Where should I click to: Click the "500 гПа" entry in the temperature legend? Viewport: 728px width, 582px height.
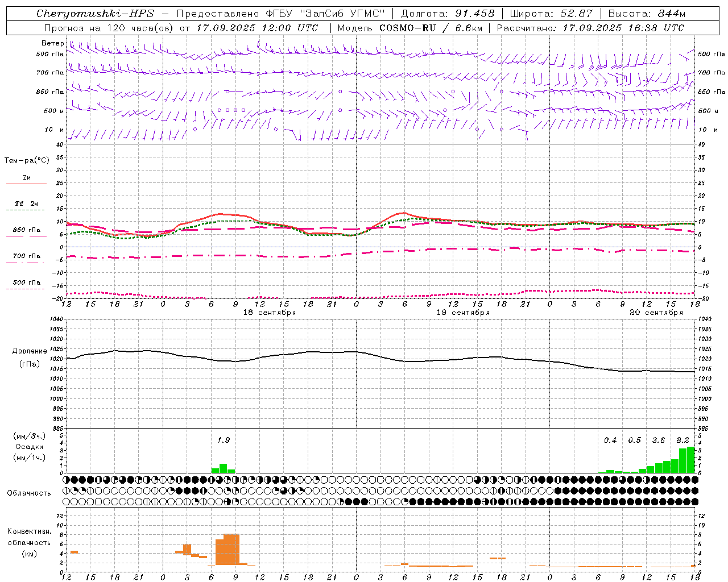click(x=26, y=282)
